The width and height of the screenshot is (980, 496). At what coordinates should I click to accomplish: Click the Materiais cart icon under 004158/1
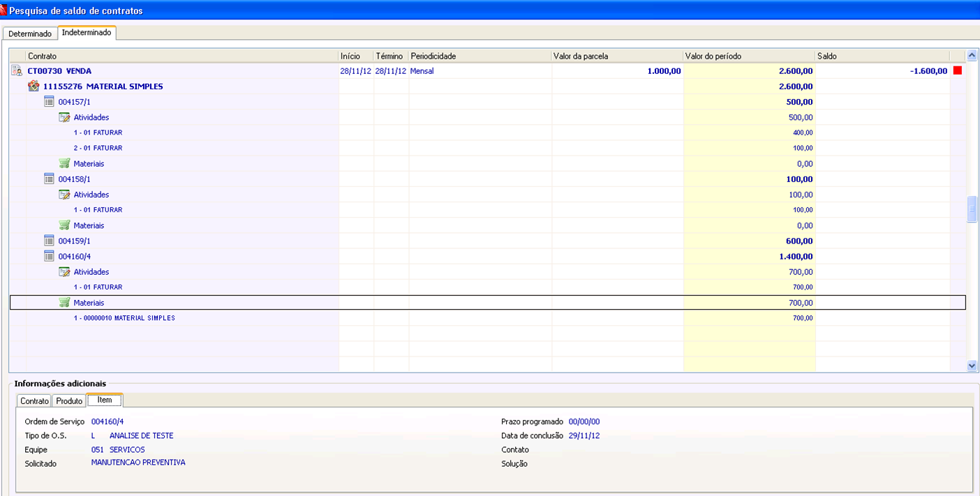pos(64,225)
